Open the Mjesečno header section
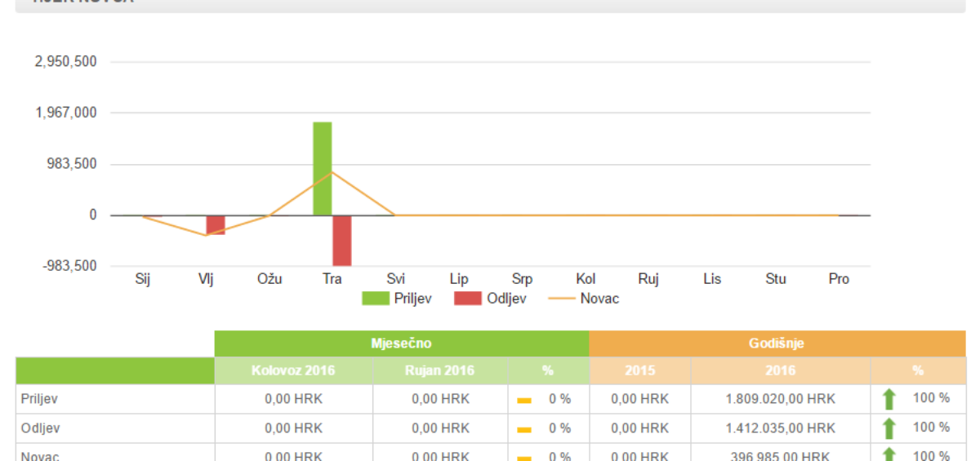Image resolution: width=980 pixels, height=461 pixels. 401,344
